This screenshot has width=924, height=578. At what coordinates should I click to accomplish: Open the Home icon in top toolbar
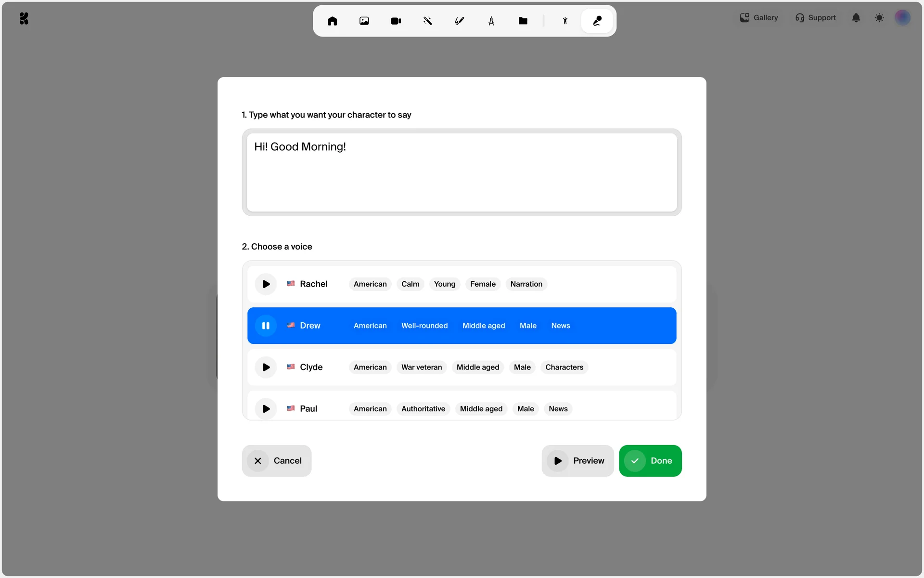click(x=332, y=21)
